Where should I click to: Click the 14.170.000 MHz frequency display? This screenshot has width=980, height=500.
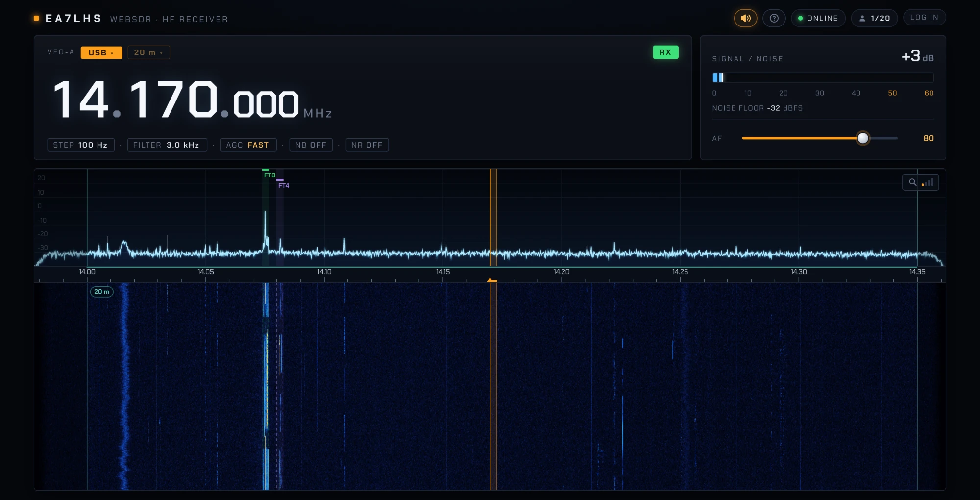[192, 100]
